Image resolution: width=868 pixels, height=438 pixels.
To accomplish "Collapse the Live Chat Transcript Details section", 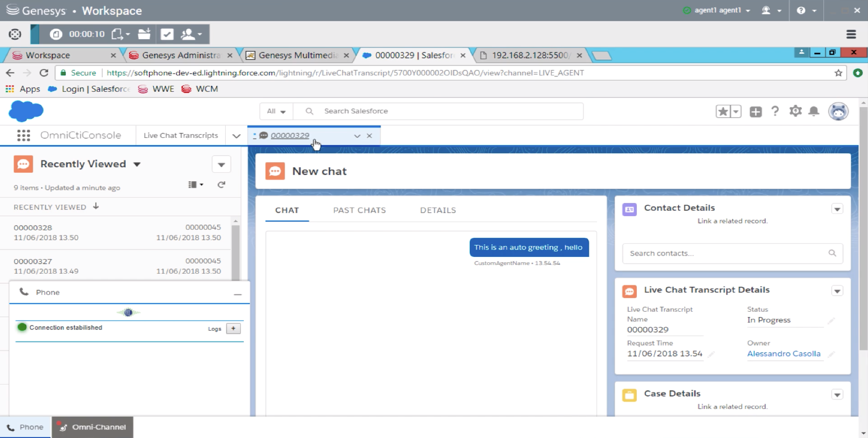I will click(837, 290).
